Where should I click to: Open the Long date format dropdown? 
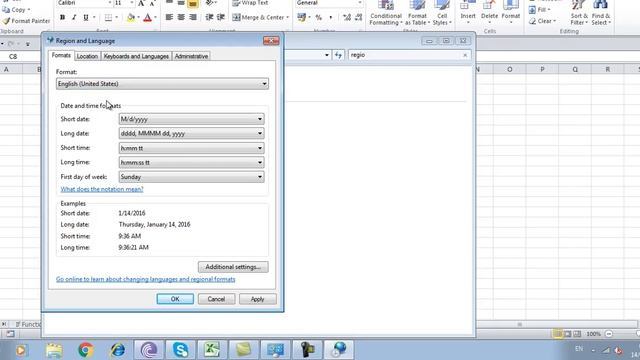191,133
